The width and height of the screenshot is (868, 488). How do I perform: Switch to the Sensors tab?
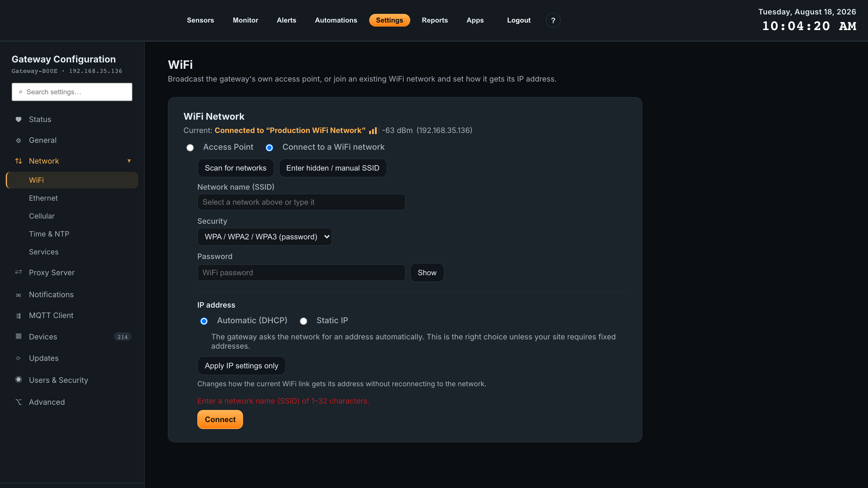click(201, 20)
